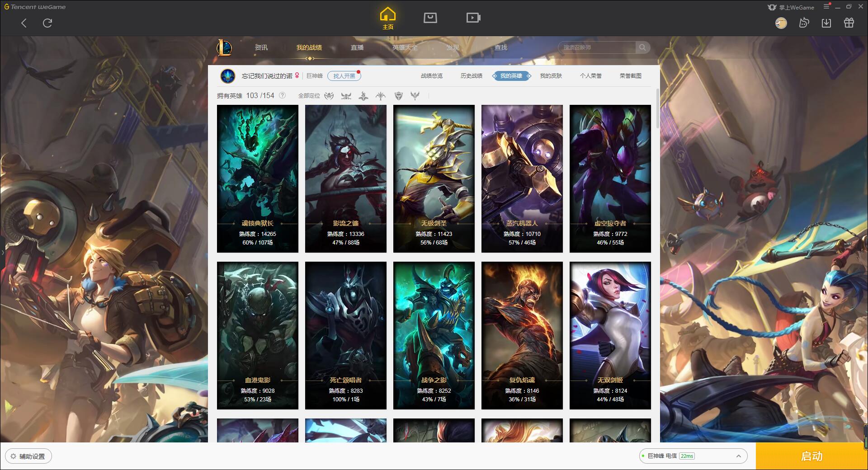Open the 影流之镰 hero card
The height and width of the screenshot is (470, 868).
tap(346, 179)
